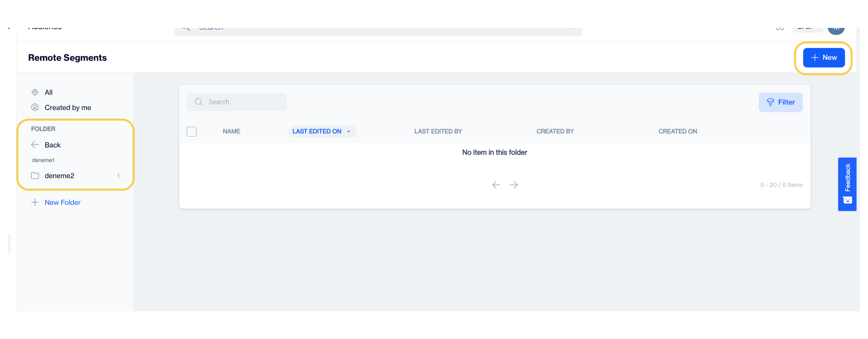Select the checkbox in the table header
868x339 pixels.
[192, 131]
